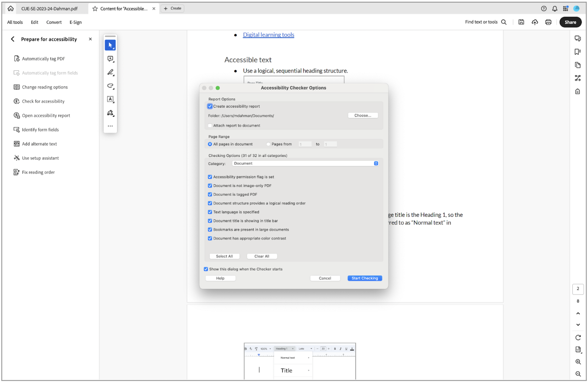Click the Print icon in the toolbar
The height and width of the screenshot is (382, 588).
point(548,22)
